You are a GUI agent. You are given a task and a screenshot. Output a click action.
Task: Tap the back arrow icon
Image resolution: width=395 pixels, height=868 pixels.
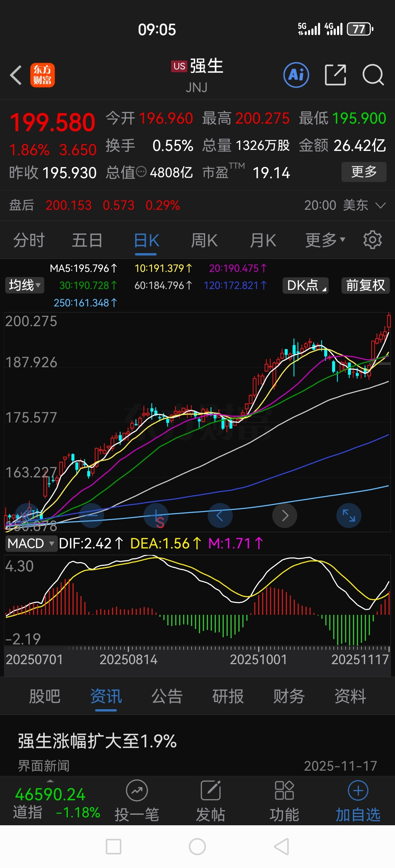click(16, 75)
